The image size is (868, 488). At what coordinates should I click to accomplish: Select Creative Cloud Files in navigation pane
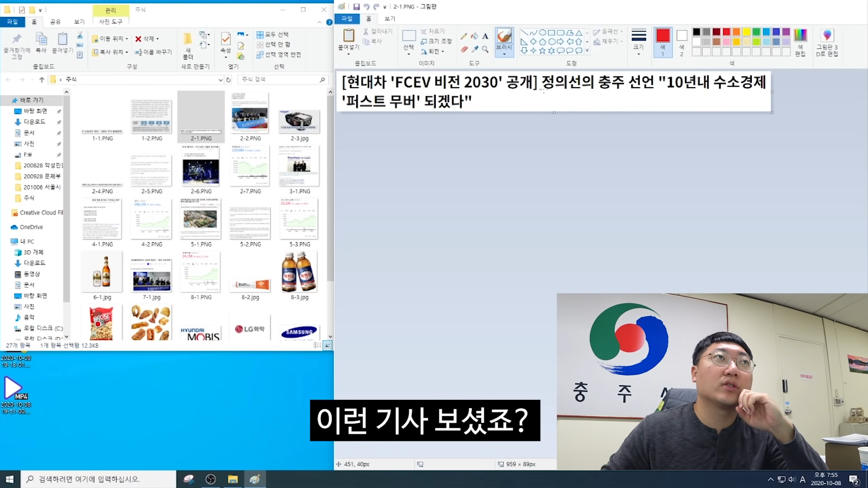pos(37,212)
